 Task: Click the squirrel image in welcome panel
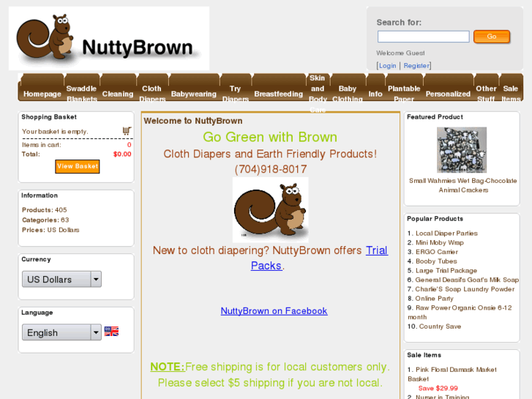pos(271,210)
